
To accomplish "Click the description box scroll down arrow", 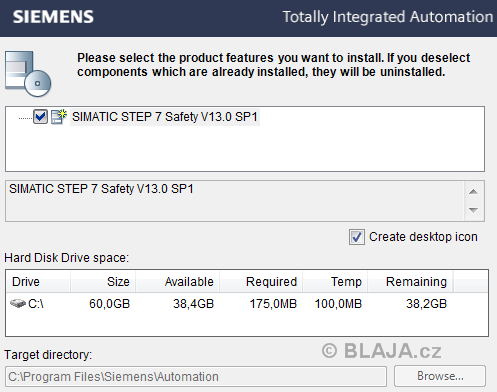I will (473, 210).
